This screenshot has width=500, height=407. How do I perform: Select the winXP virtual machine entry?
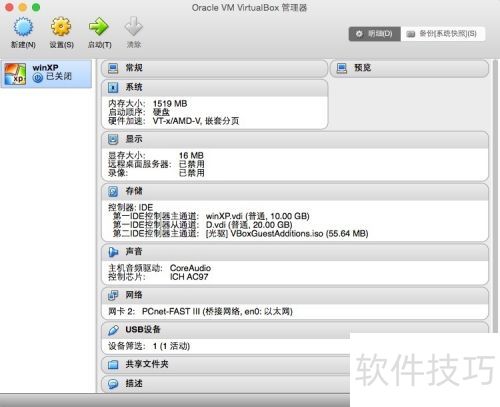tap(46, 74)
